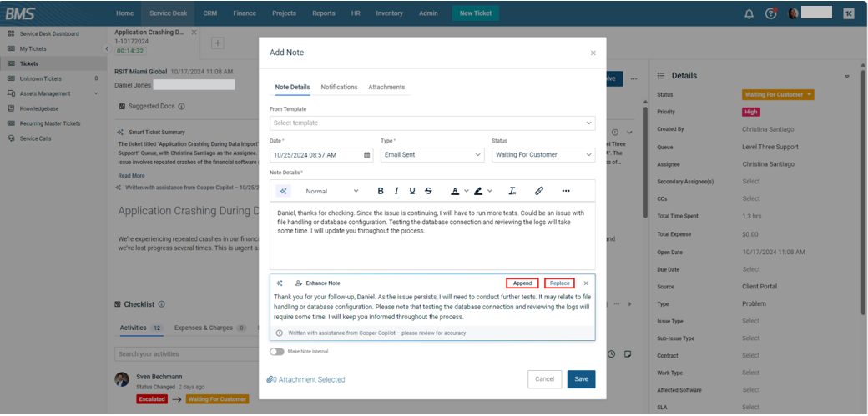
Task: Click the Bold formatting icon
Action: coord(381,191)
